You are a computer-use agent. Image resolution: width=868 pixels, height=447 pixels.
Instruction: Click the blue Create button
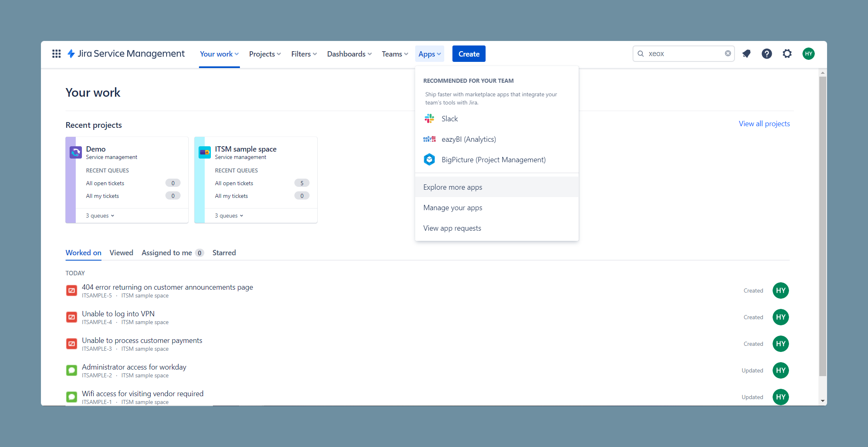coord(469,54)
